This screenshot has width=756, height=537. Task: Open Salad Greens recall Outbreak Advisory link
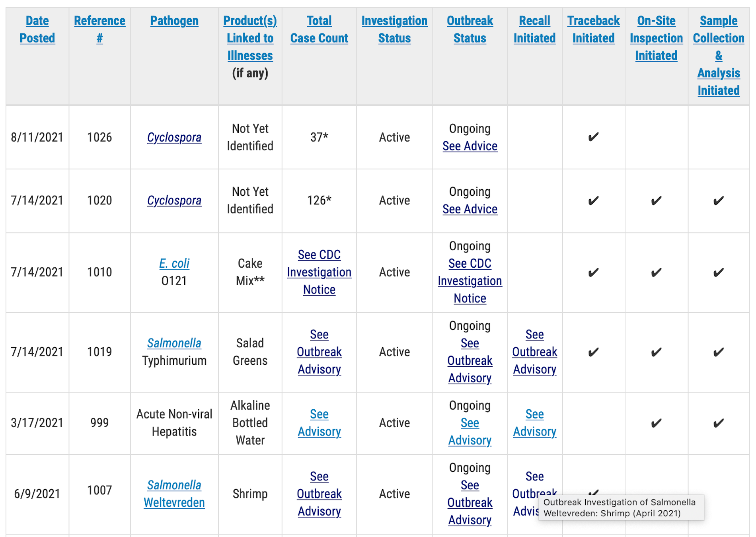(534, 352)
